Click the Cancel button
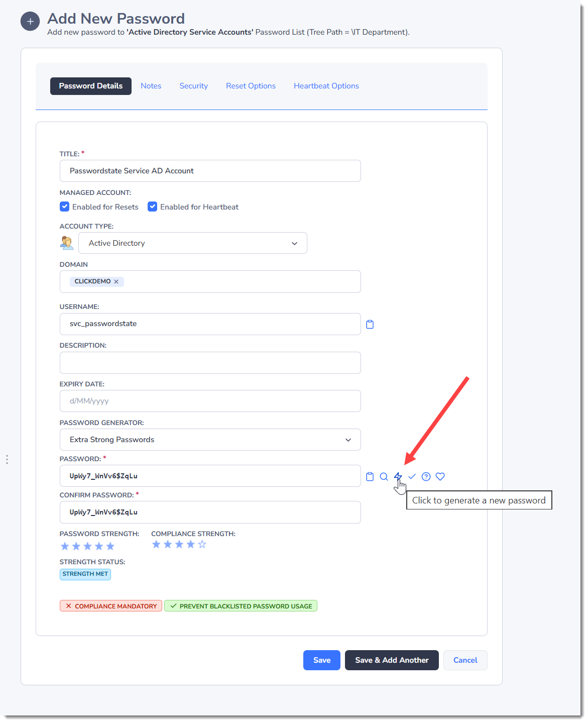Image resolution: width=588 pixels, height=723 pixels. (465, 660)
